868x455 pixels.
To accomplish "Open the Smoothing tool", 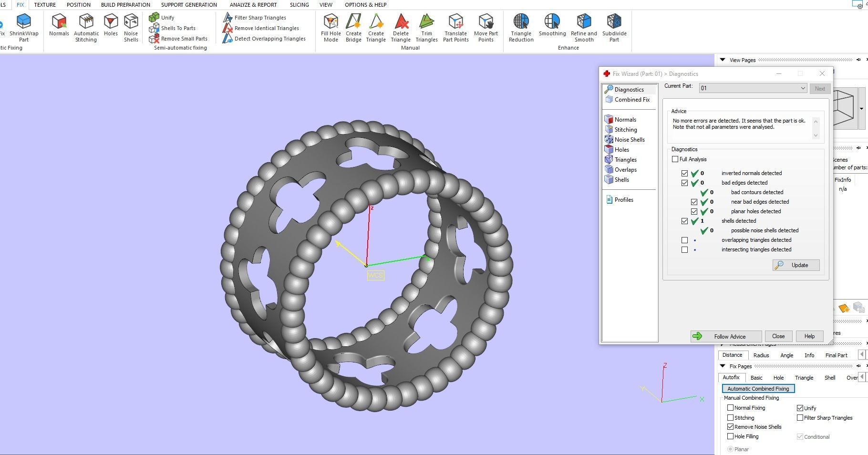I will coord(552,25).
